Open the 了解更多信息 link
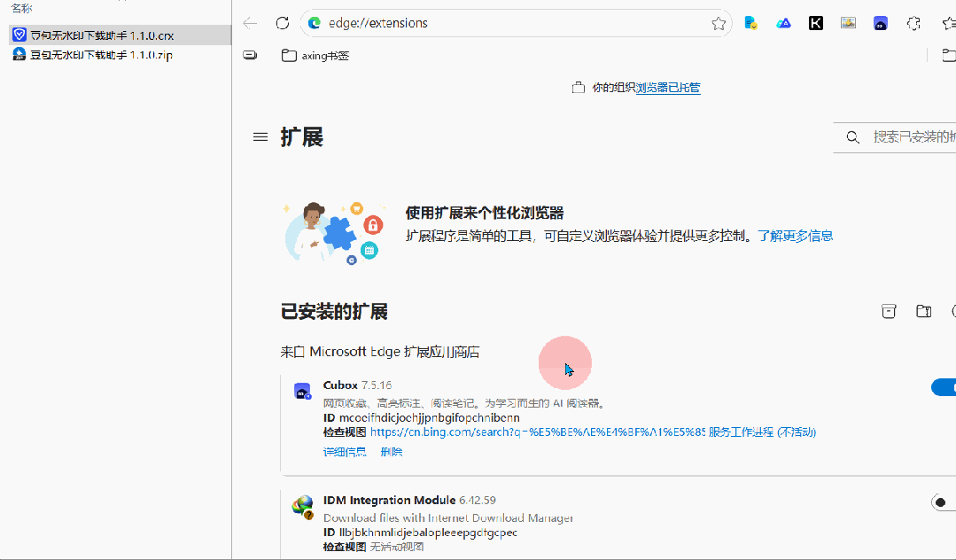 795,236
